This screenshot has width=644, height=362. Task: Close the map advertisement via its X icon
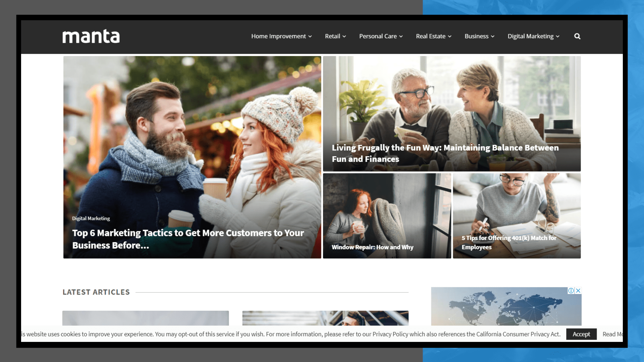click(x=578, y=291)
